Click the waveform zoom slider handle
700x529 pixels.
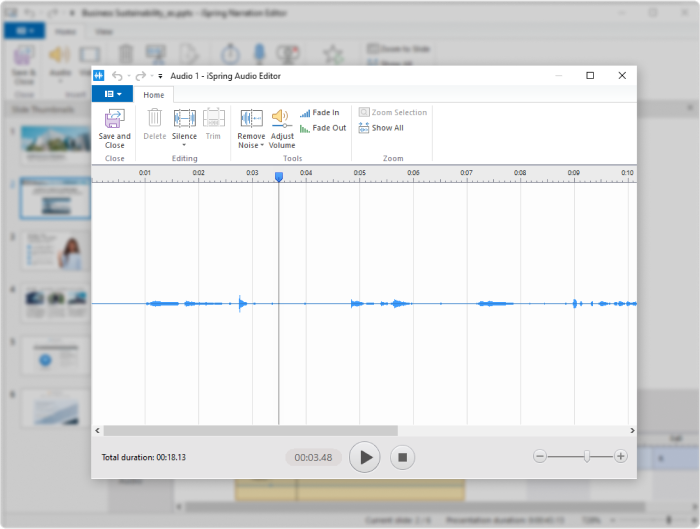587,456
